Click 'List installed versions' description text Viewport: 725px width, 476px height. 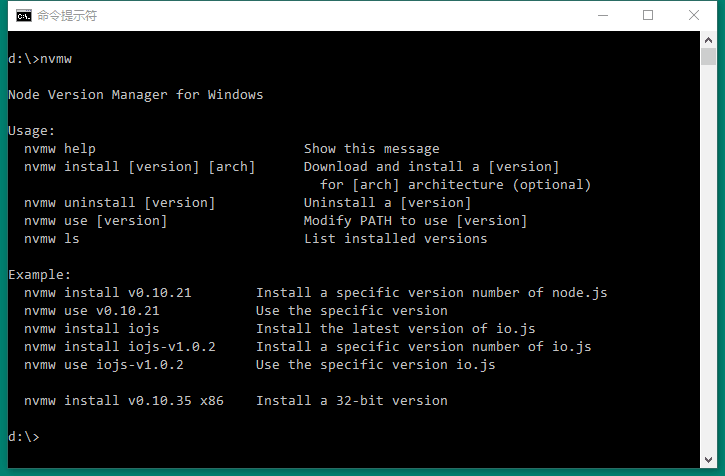[395, 239]
